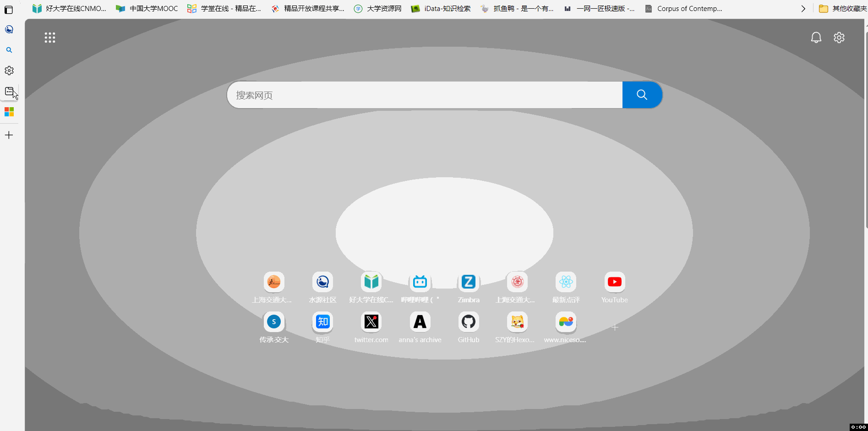Open the SZY的Hexo... quick link tile
868x431 pixels.
point(517,327)
